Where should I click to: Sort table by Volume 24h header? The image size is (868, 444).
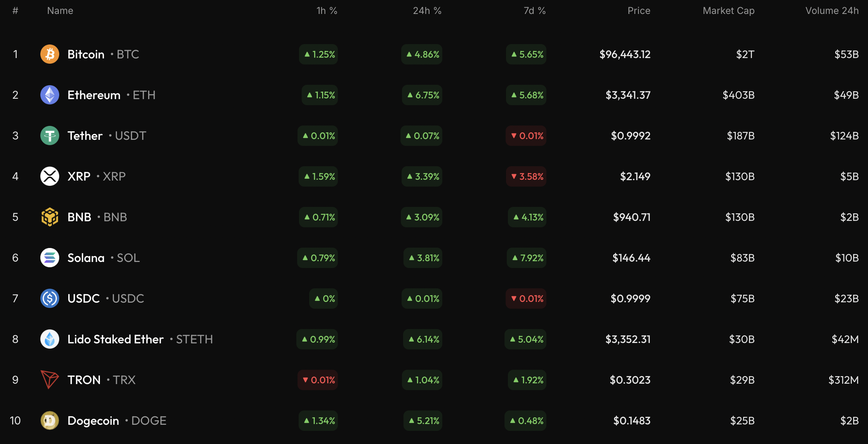[x=832, y=11]
